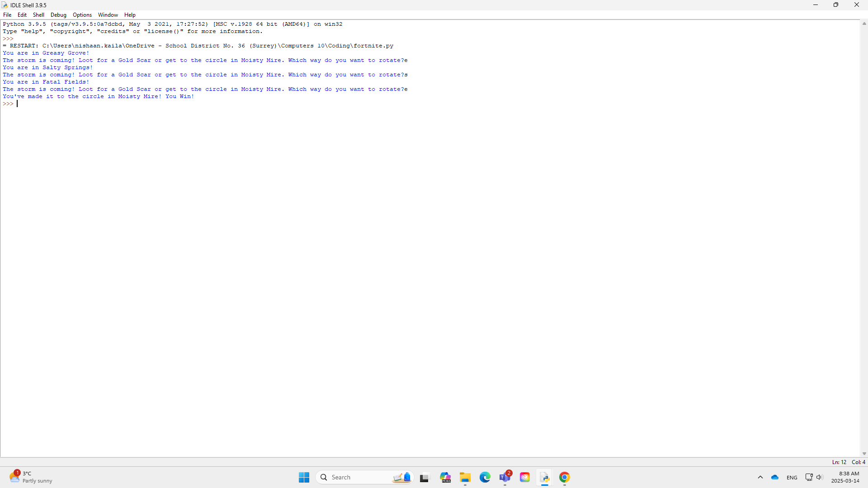868x488 pixels.
Task: Open the Shell menu
Action: coord(38,15)
